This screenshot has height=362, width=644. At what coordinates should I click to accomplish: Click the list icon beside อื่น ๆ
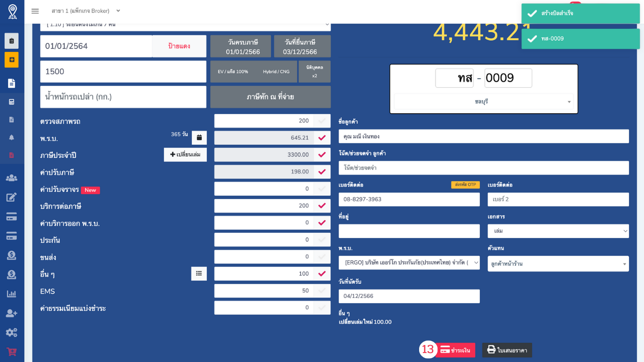199,273
